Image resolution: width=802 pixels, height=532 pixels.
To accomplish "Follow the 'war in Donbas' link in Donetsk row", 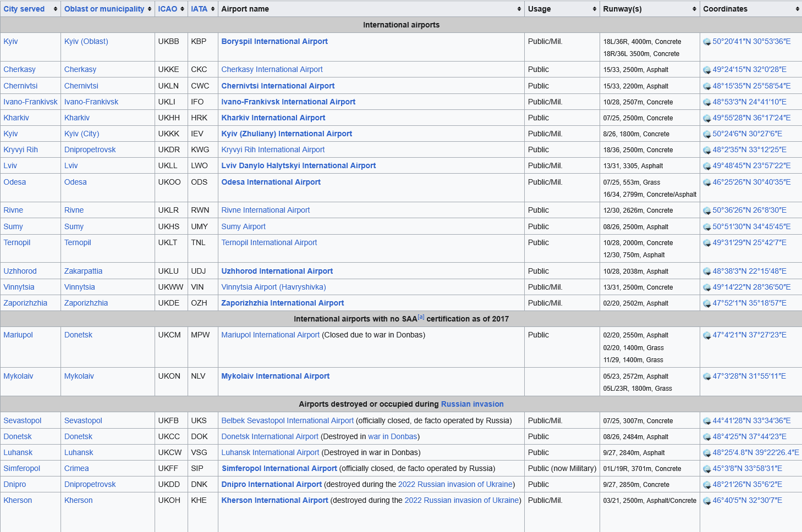I will point(393,436).
